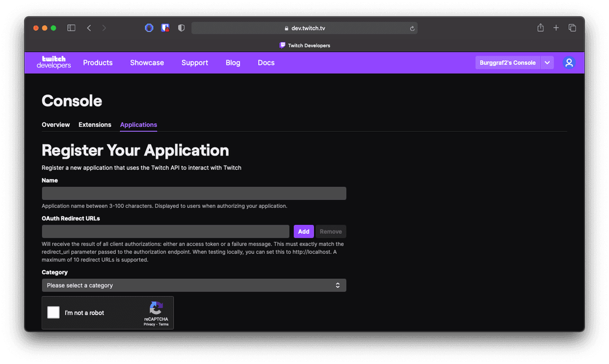The height and width of the screenshot is (364, 609).
Task: Switch to the Overview tab
Action: coord(55,125)
